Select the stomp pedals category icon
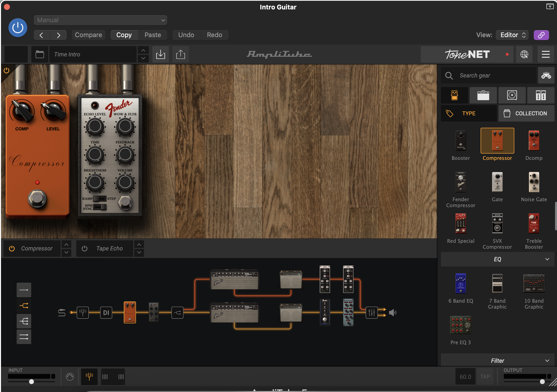 [454, 95]
